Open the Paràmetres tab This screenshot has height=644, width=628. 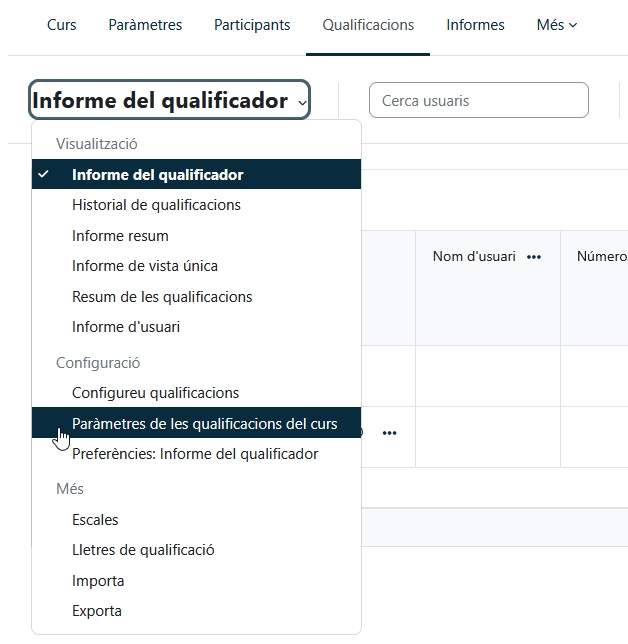pyautogui.click(x=145, y=25)
